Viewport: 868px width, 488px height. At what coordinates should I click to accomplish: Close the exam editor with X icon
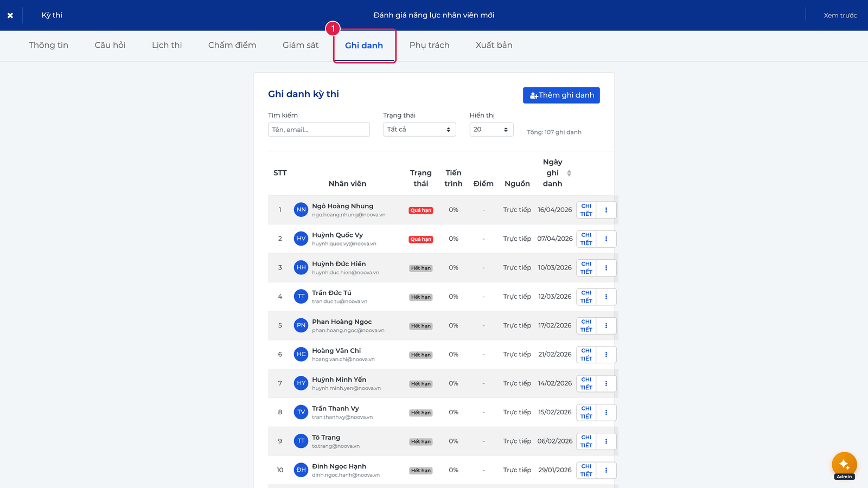pyautogui.click(x=10, y=15)
